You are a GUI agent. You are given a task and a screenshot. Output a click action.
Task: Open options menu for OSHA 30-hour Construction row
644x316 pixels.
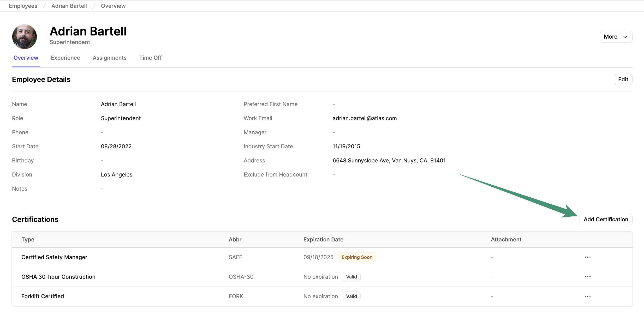tap(587, 277)
